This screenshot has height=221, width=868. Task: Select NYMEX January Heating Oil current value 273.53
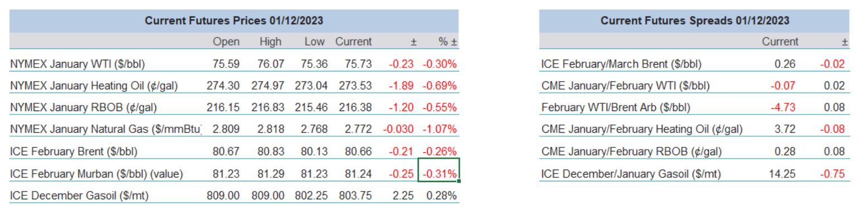(x=355, y=86)
